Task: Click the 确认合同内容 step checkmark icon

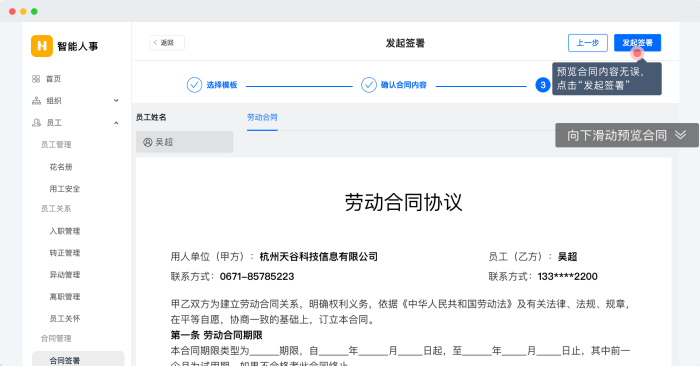Action: tap(369, 85)
